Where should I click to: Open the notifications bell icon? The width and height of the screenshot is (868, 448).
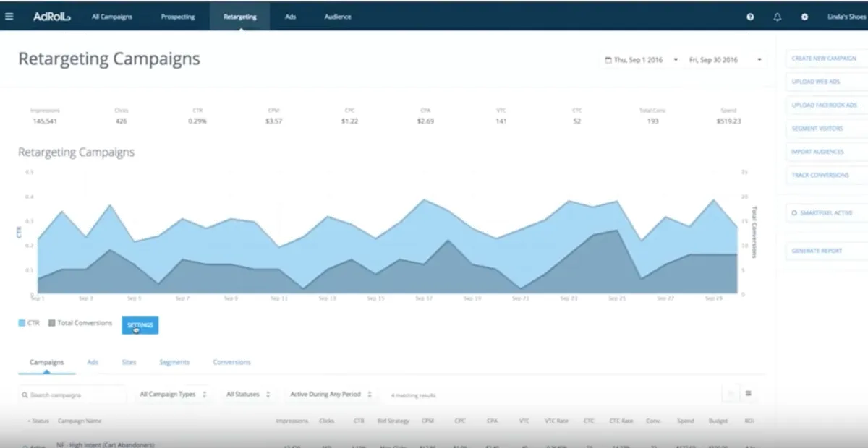778,17
